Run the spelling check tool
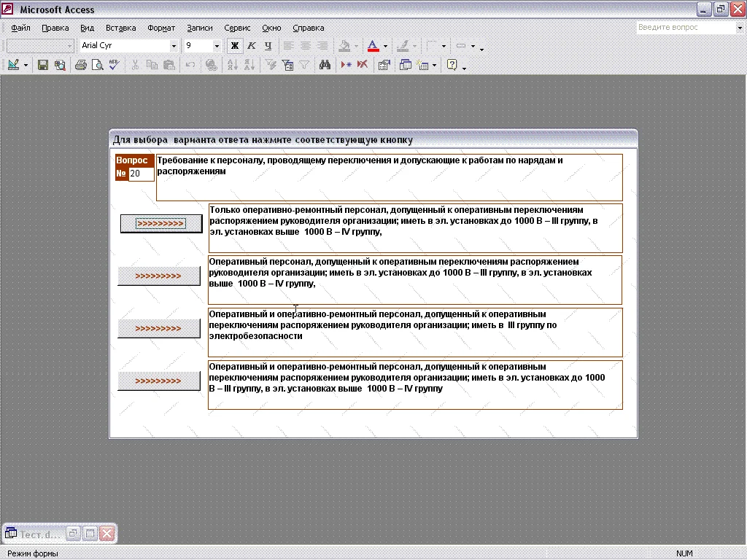The height and width of the screenshot is (560, 747). pyautogui.click(x=114, y=65)
